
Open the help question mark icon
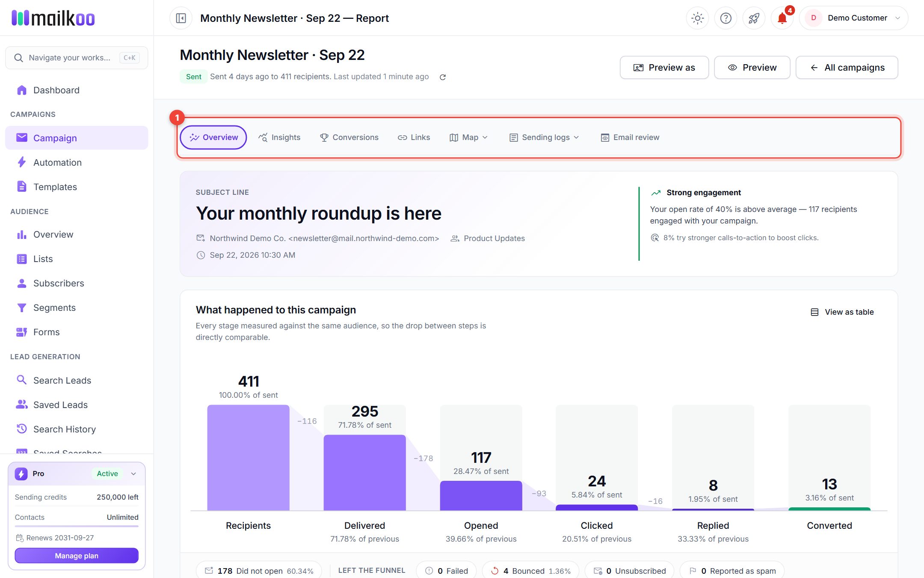[x=726, y=18]
